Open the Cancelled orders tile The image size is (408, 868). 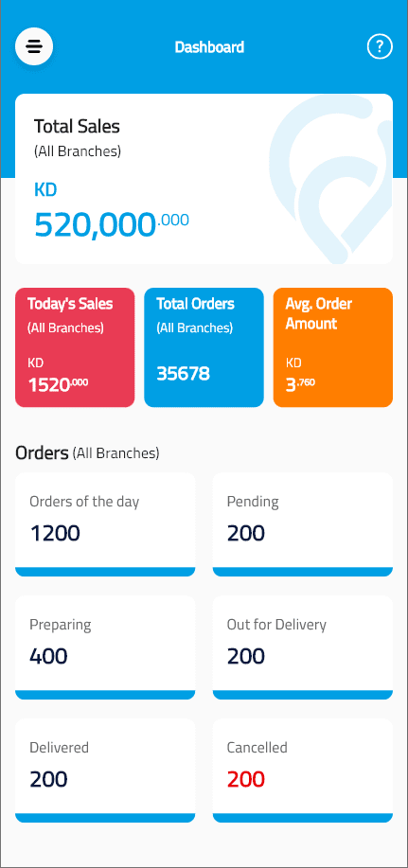303,771
